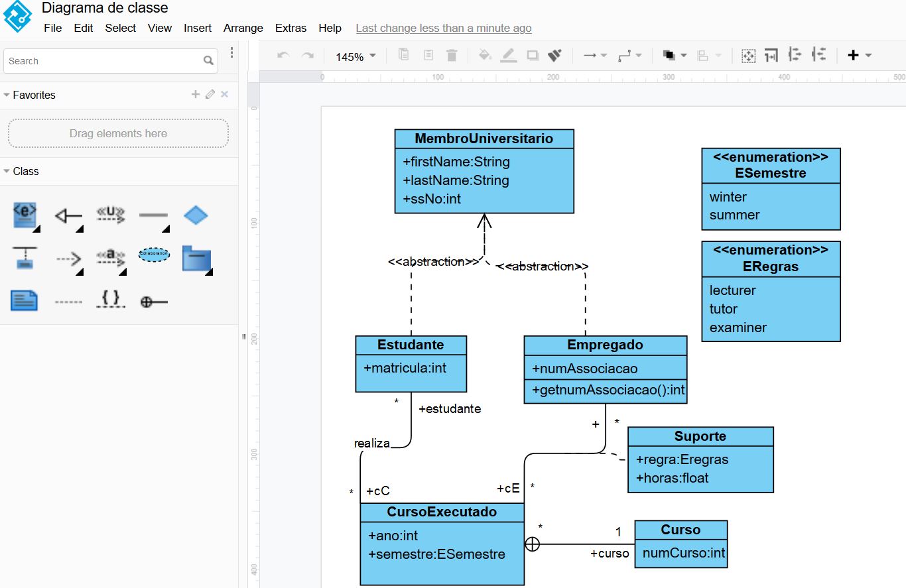This screenshot has width=906, height=588.
Task: Open the Extras menu
Action: click(x=291, y=28)
